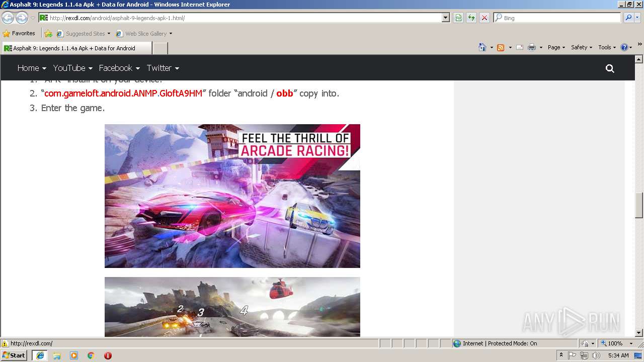Add page to Favorites bar icon
Viewport: 644px width, 362px height.
pos(48,34)
